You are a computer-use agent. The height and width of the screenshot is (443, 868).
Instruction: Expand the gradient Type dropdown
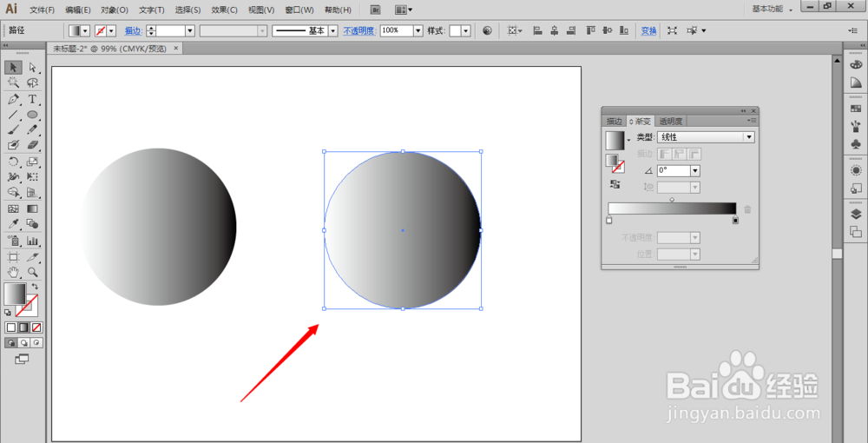click(x=750, y=137)
